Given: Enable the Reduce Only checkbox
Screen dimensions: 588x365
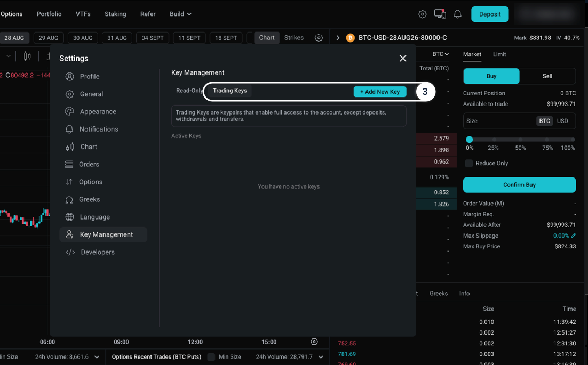Looking at the screenshot, I should point(469,163).
